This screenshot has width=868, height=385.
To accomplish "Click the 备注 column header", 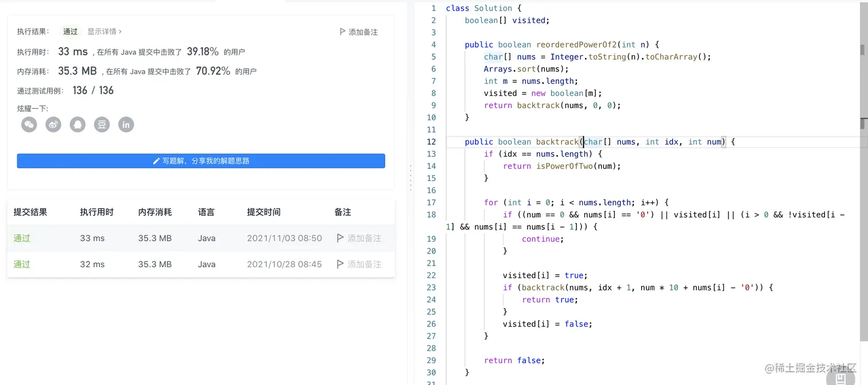I will coord(343,212).
